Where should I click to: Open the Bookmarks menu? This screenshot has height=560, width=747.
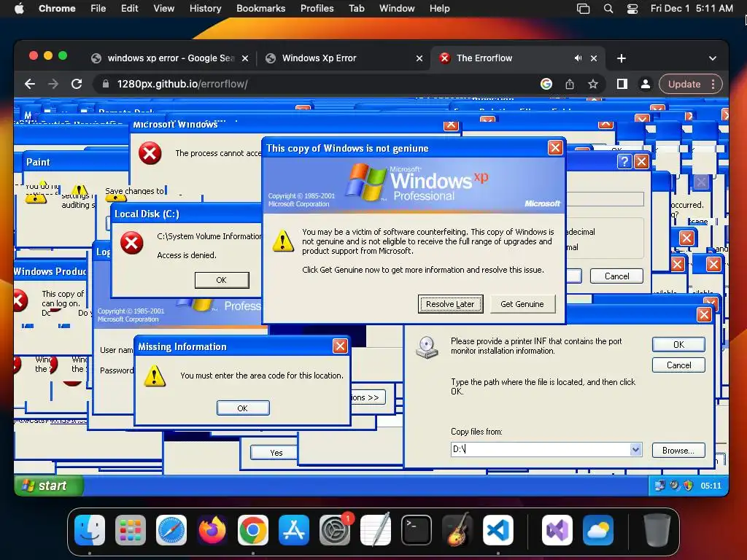260,9
